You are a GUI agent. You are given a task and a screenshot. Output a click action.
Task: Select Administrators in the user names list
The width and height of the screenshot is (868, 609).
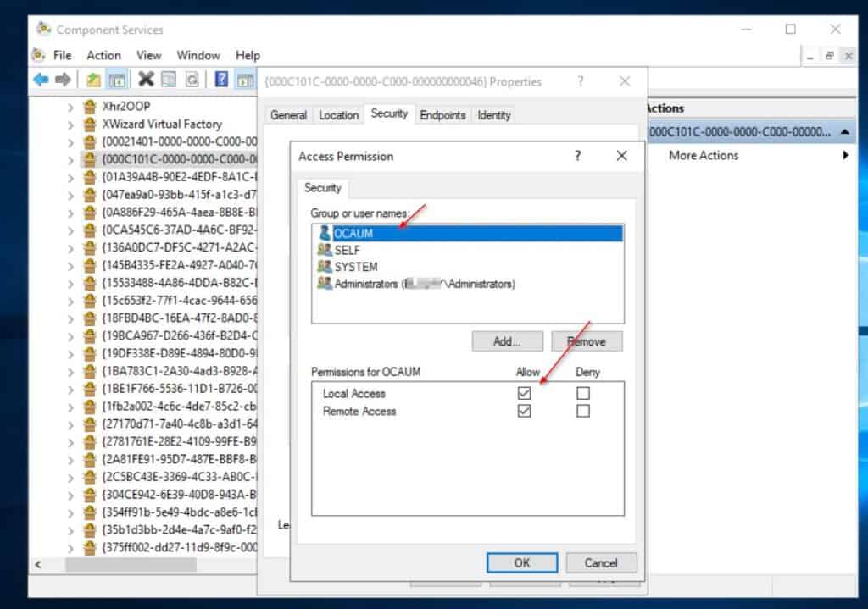pos(416,284)
